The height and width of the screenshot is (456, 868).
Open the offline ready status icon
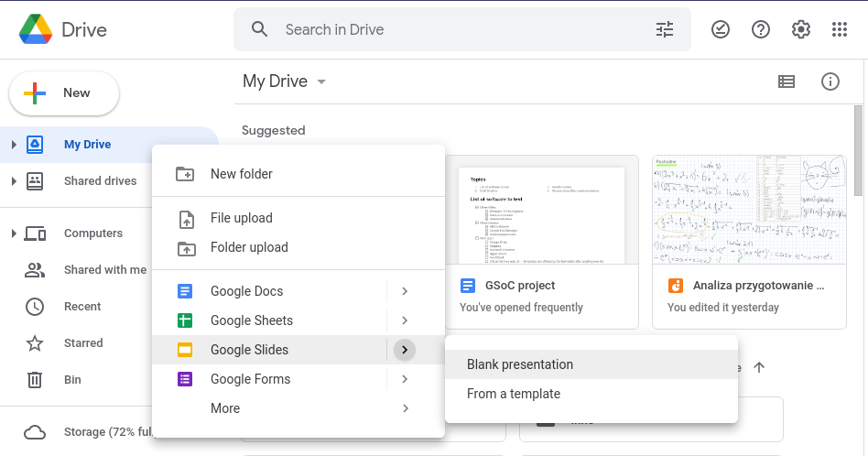pyautogui.click(x=721, y=29)
